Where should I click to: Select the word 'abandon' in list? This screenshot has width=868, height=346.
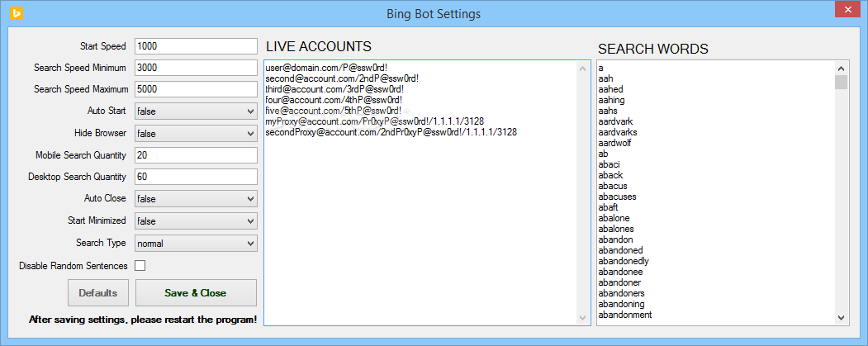(615, 239)
